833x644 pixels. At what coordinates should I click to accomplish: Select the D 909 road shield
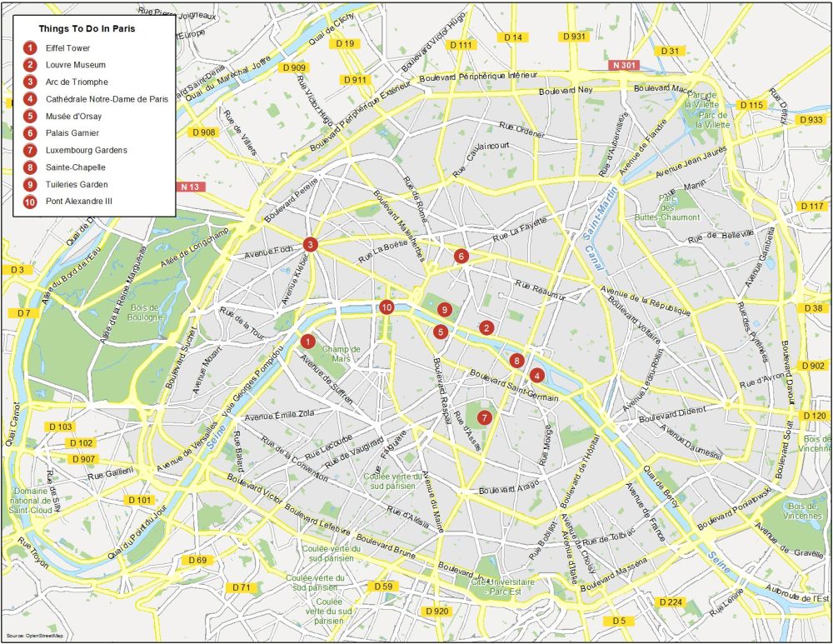(x=294, y=67)
